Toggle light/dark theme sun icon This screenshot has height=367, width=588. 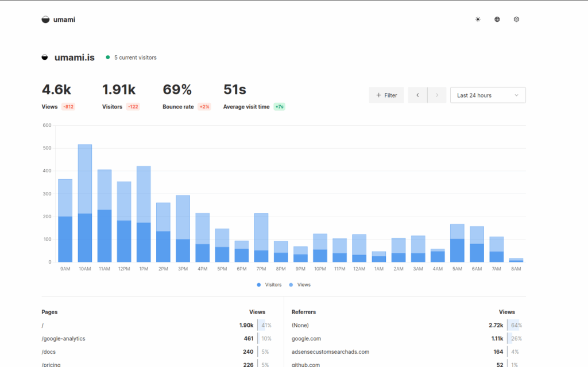click(x=478, y=20)
